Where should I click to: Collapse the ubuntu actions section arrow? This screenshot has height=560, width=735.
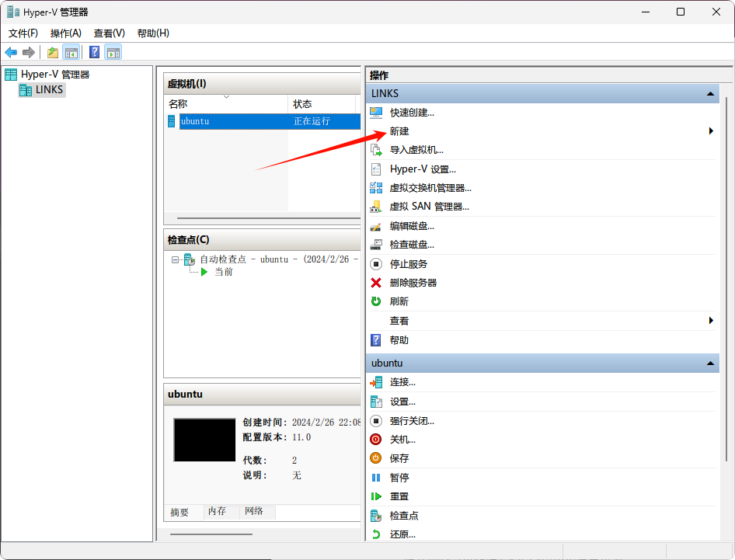[x=710, y=363]
